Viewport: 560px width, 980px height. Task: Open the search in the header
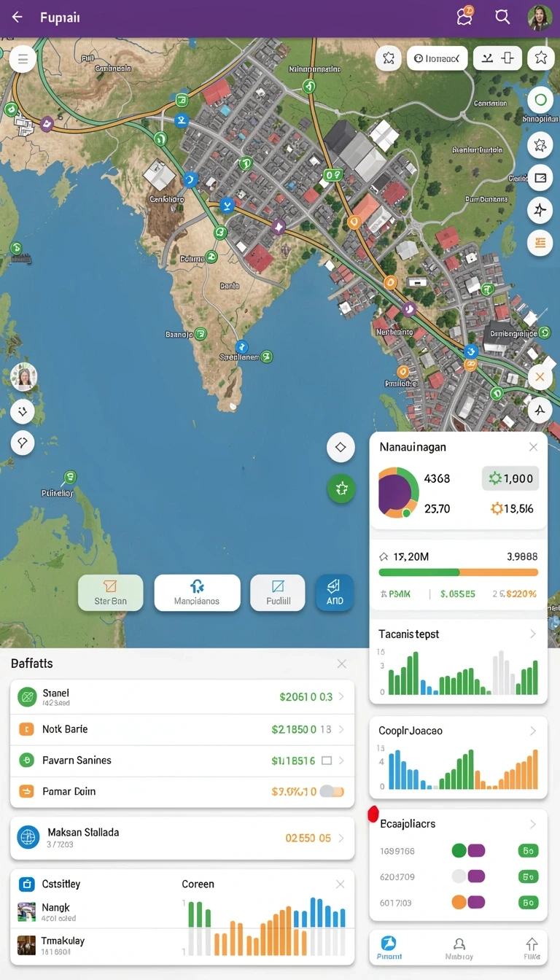point(502,17)
